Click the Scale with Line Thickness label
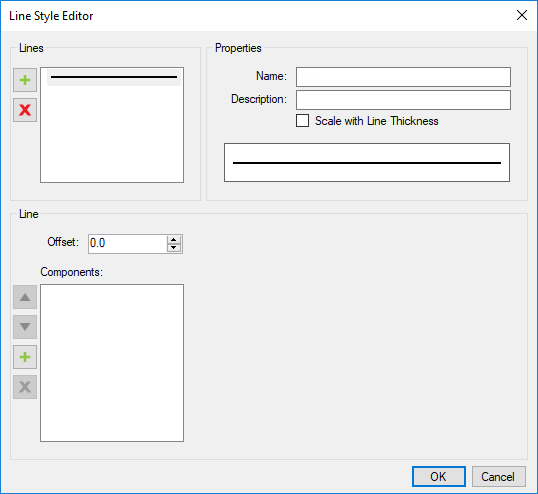 pos(377,121)
